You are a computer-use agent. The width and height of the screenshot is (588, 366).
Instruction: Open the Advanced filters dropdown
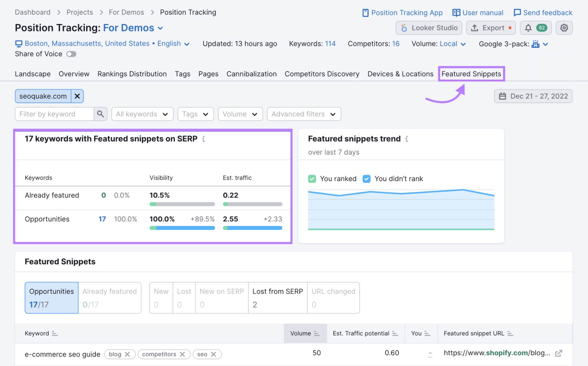(304, 114)
